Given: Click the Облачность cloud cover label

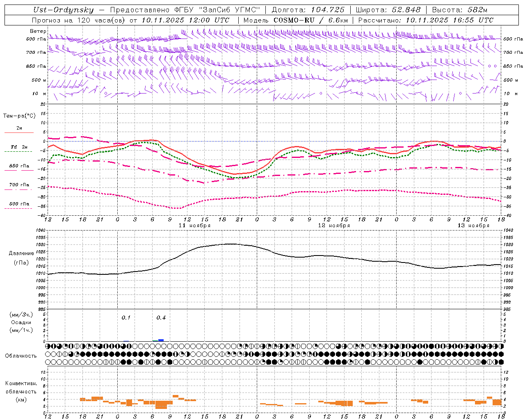Looking at the screenshot, I should (x=21, y=356).
